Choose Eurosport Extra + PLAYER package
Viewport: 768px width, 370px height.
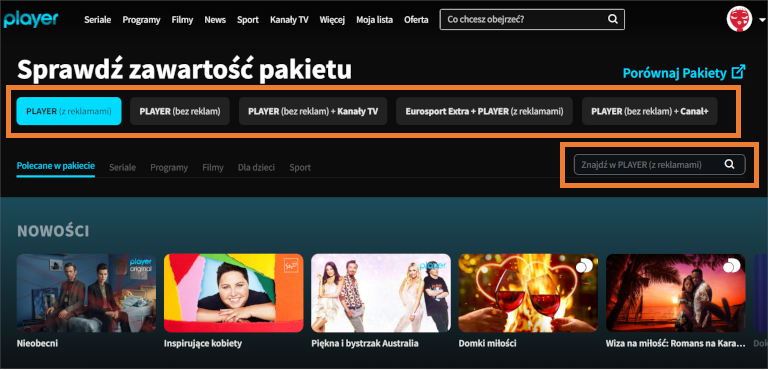pos(484,111)
